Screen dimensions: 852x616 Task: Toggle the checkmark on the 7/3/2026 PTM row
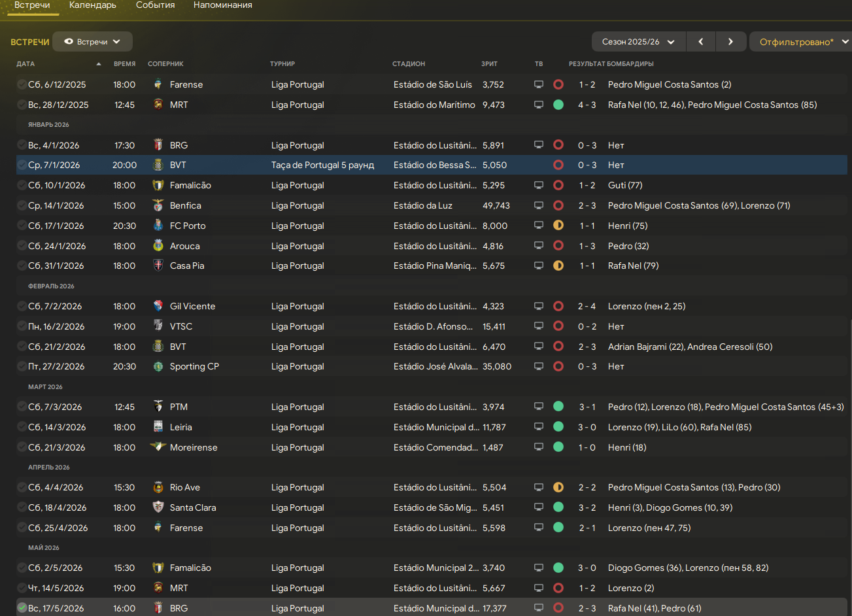[x=22, y=407]
